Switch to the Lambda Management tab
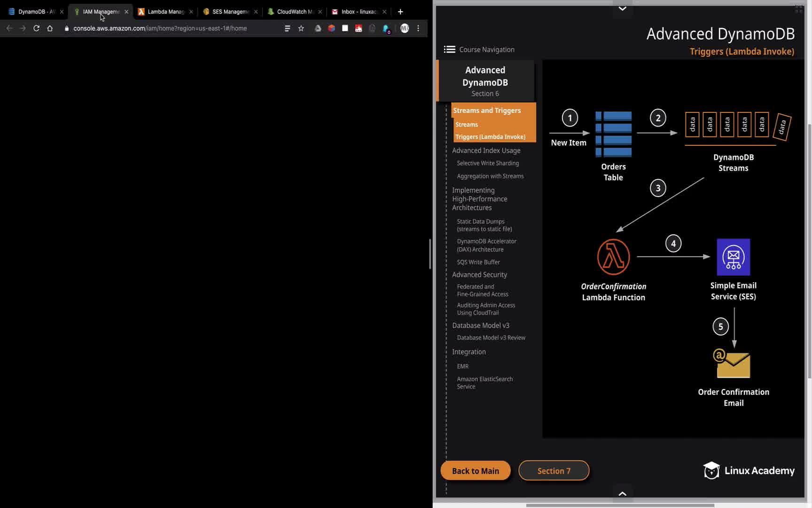 [164, 12]
